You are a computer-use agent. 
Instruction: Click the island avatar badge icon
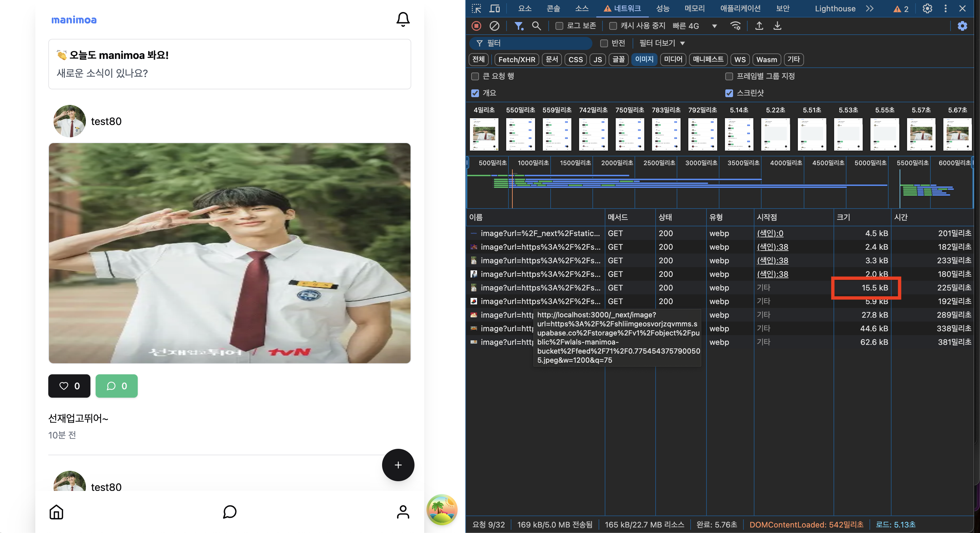tap(442, 509)
